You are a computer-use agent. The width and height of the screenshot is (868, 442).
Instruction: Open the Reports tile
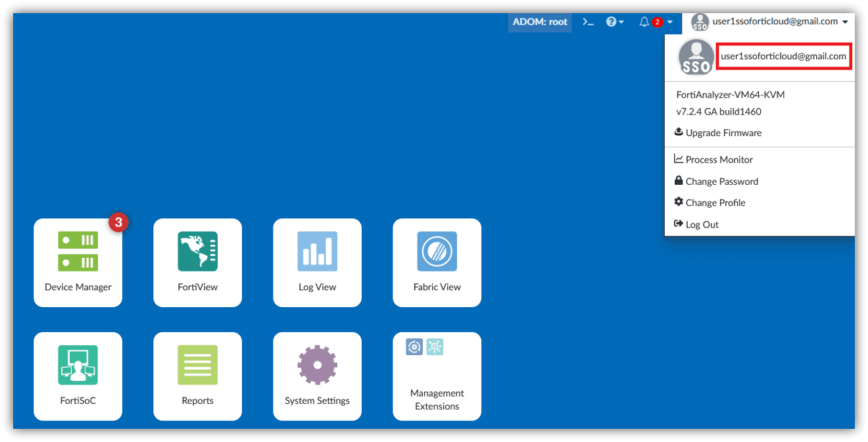(x=197, y=376)
